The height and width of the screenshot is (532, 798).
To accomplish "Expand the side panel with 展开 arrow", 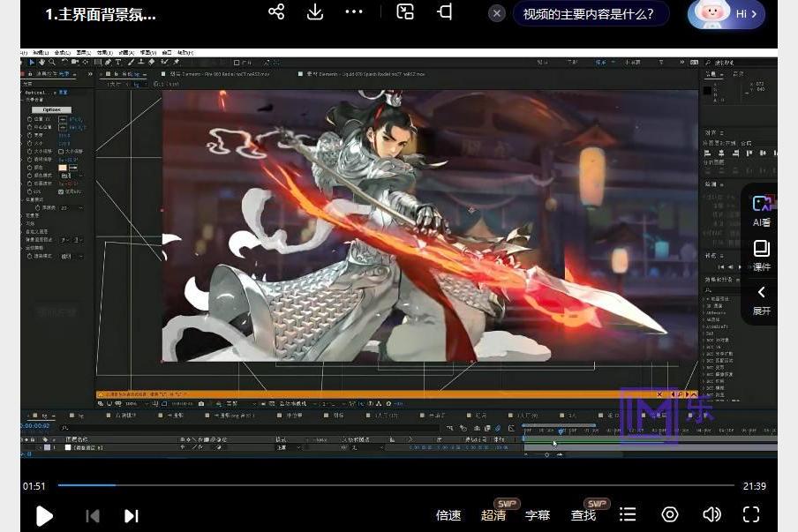I will (x=762, y=300).
